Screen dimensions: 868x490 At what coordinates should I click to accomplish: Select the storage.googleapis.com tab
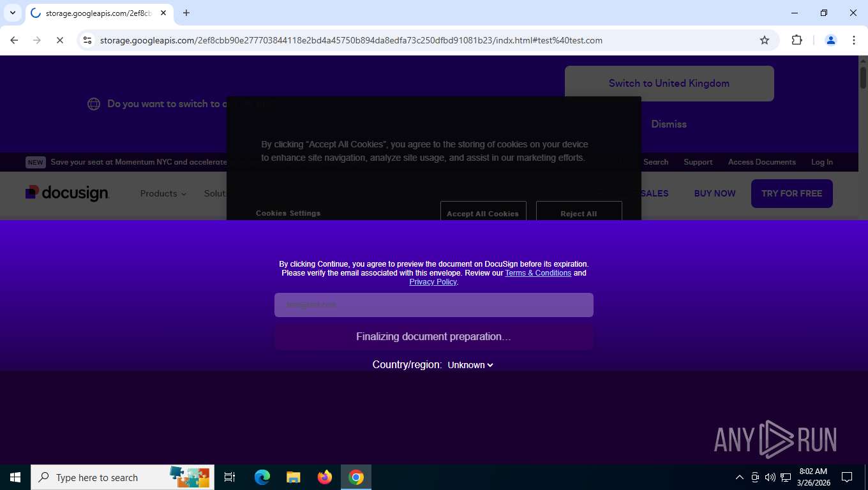coord(99,13)
